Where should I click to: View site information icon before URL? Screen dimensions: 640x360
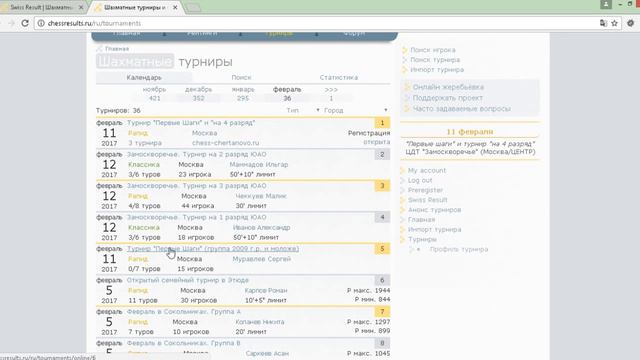pos(41,23)
